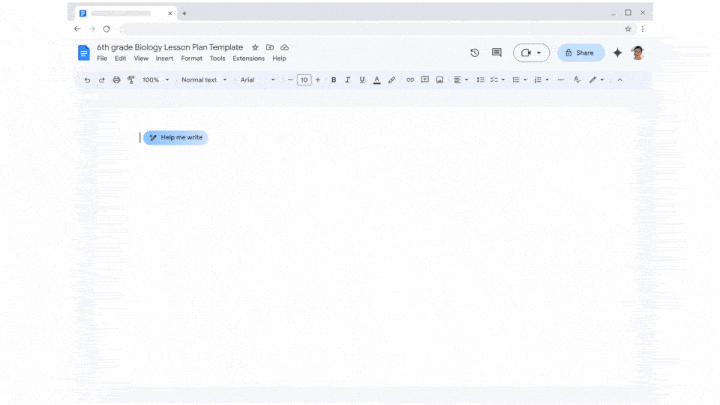Open the Extensions menu

pos(248,59)
